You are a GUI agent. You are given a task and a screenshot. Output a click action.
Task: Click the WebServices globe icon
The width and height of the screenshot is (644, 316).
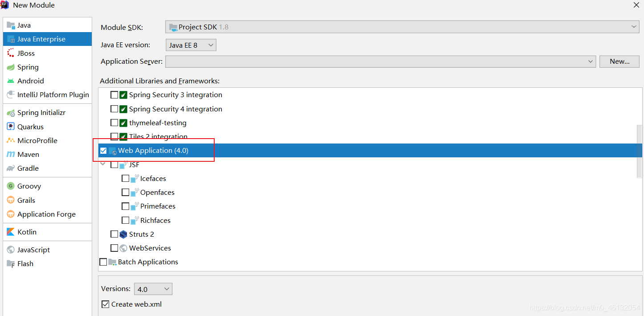click(x=123, y=248)
